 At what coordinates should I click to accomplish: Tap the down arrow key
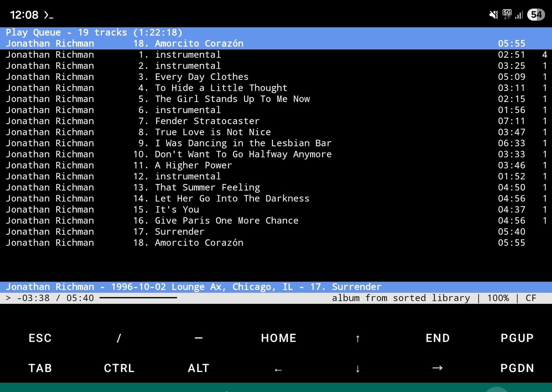[358, 369]
